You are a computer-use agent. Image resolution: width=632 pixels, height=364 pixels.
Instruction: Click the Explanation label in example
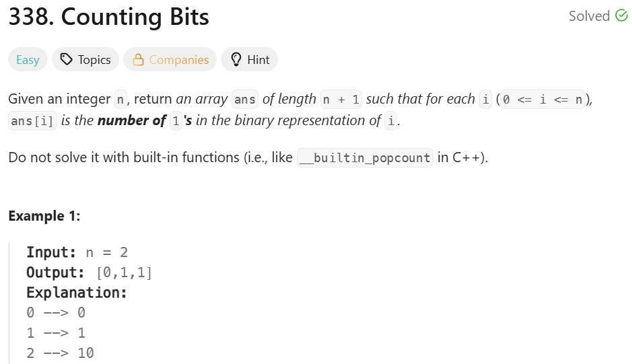point(77,293)
